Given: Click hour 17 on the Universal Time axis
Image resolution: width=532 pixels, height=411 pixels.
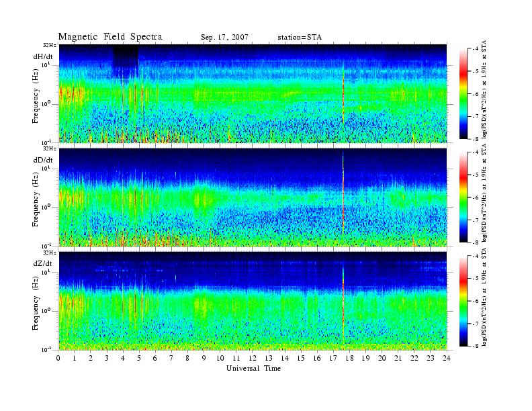Looking at the screenshot, I should pos(333,358).
